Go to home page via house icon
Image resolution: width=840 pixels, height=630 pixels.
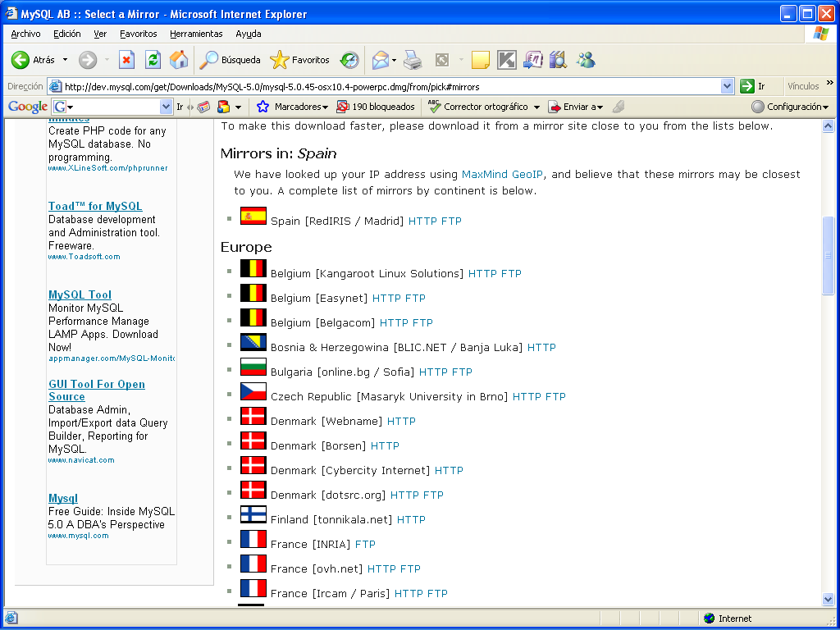click(179, 60)
